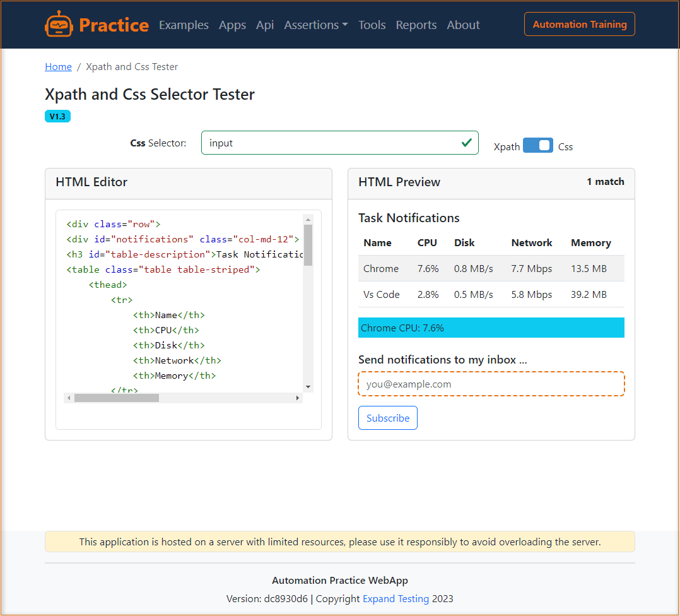Viewport: 680px width, 616px height.
Task: Click the left arrow of the horizontal scrollbar
Action: tap(69, 398)
